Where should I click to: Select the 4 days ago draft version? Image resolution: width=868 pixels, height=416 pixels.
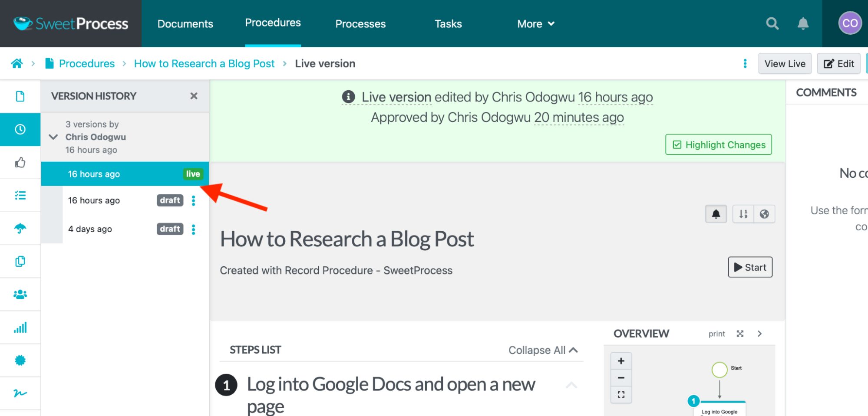coord(90,229)
